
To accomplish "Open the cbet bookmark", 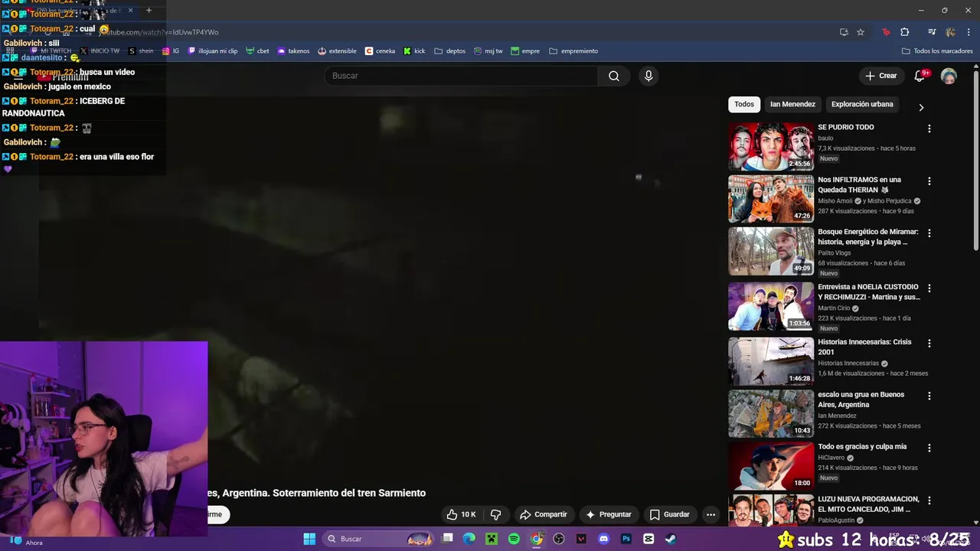I will 257,51.
